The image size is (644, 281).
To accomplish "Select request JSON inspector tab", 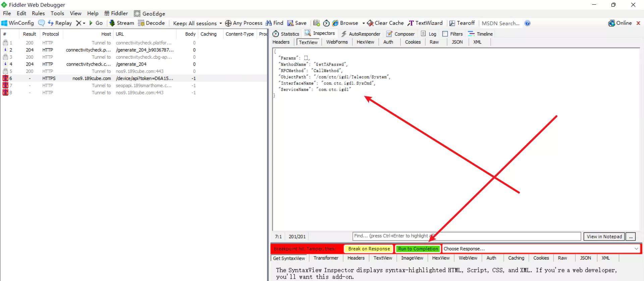I will click(457, 42).
